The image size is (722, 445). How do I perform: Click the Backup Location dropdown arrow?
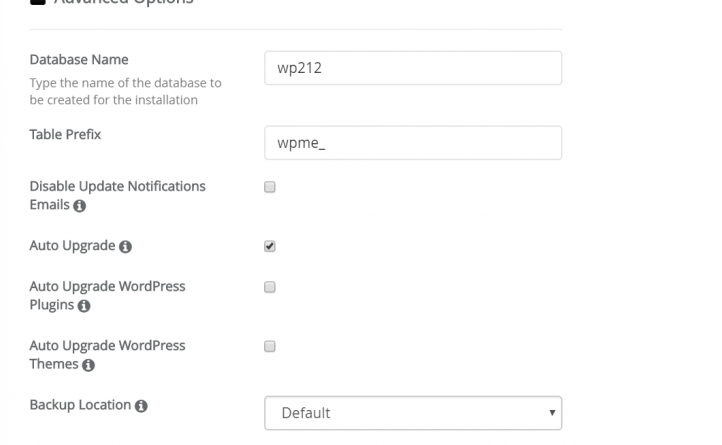pos(552,413)
